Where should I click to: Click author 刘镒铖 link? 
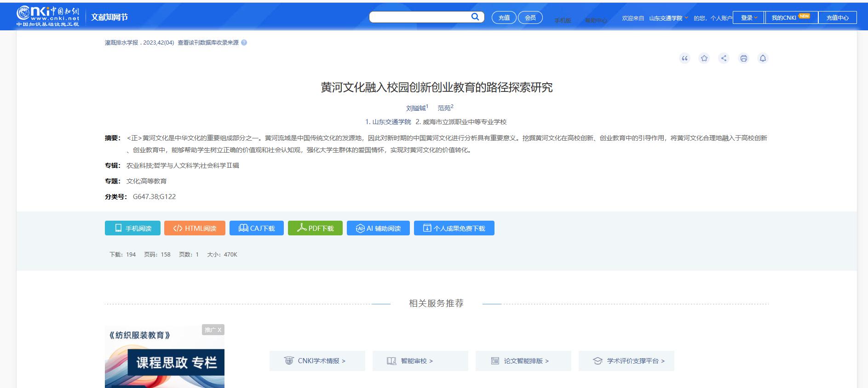416,108
